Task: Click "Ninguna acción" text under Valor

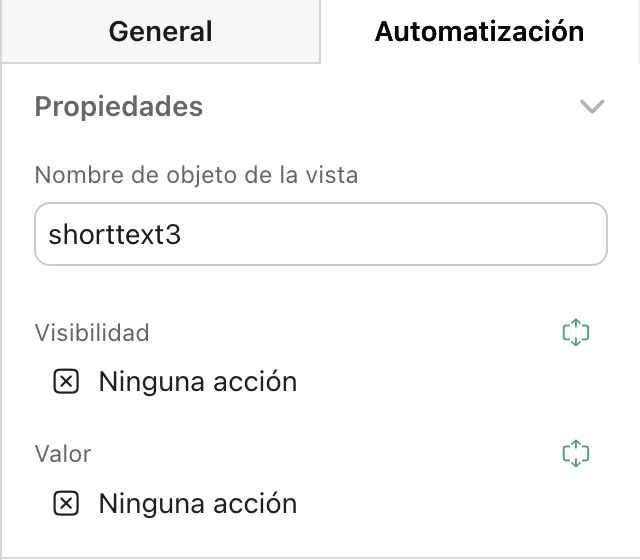Action: (x=197, y=503)
